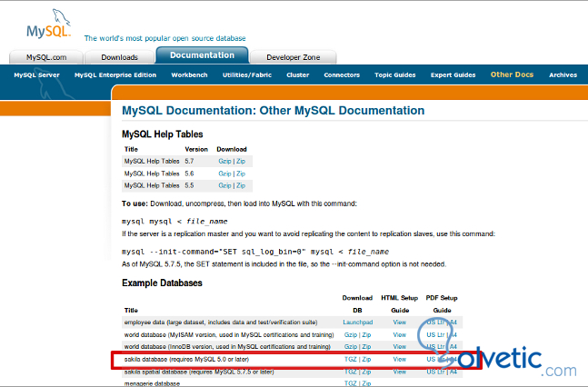Click the 'MySQL Help Tables' 5.7 row title
The width and height of the screenshot is (588, 387).
(152, 162)
